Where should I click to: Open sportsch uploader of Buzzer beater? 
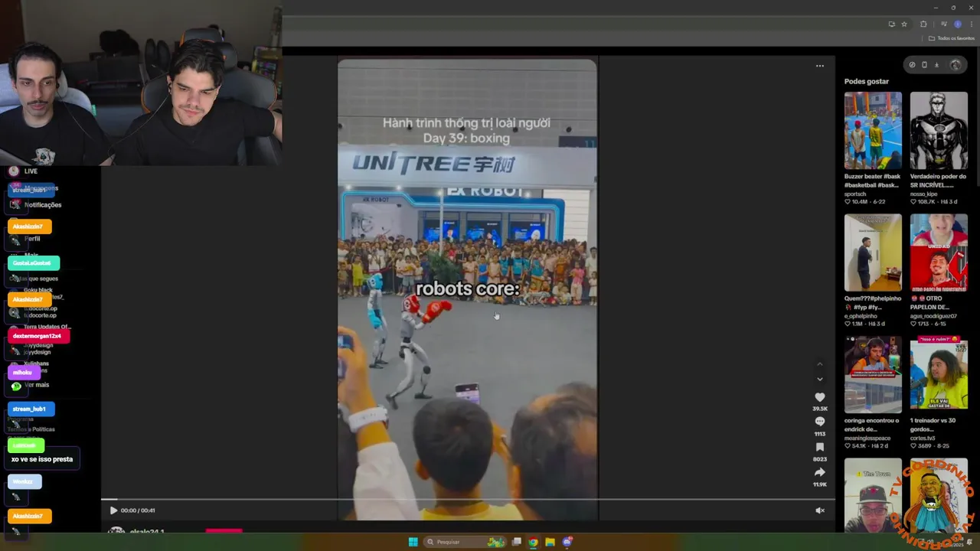click(855, 194)
